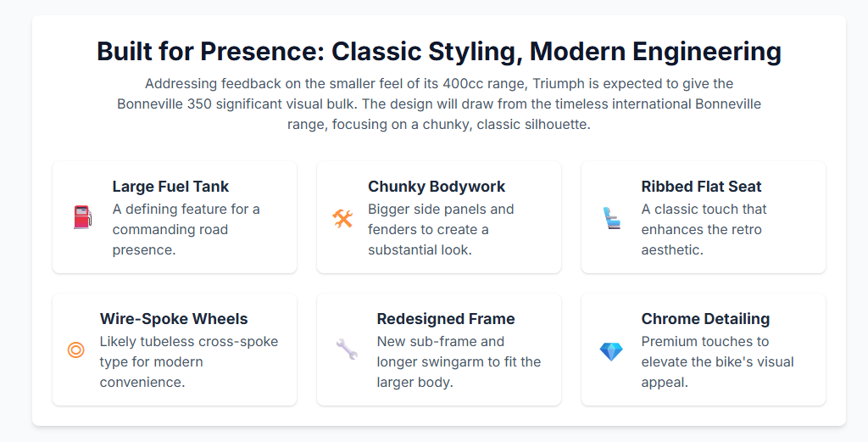Click the grey wrench icon

[347, 350]
